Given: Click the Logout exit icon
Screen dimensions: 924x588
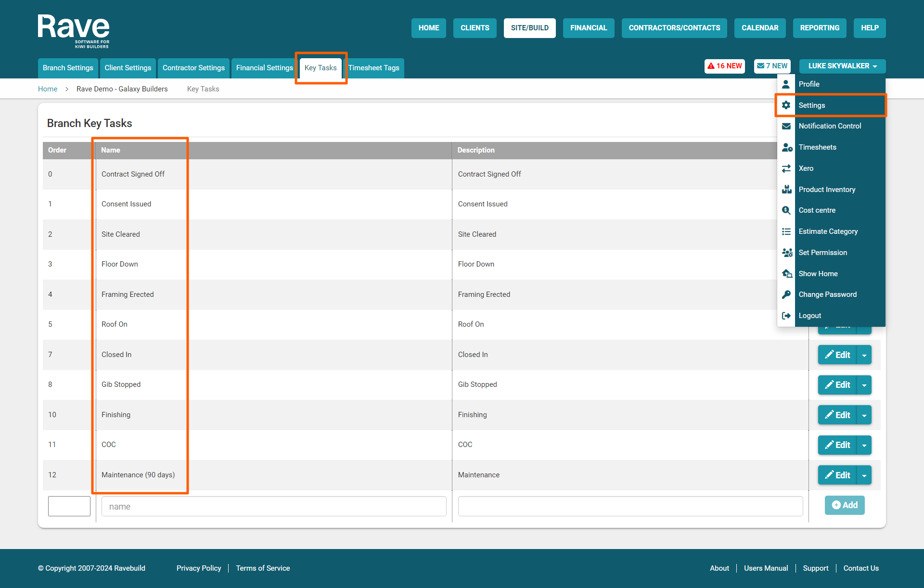Looking at the screenshot, I should click(786, 316).
